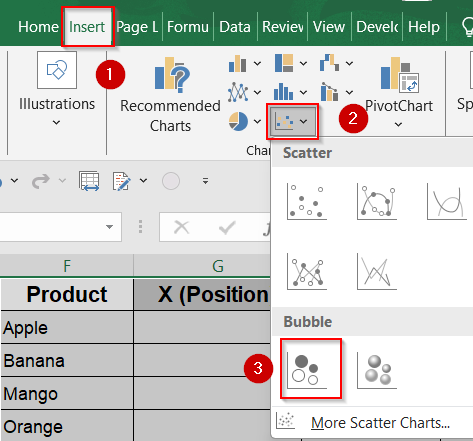
Task: Select the Apple cell
Action: tap(67, 327)
